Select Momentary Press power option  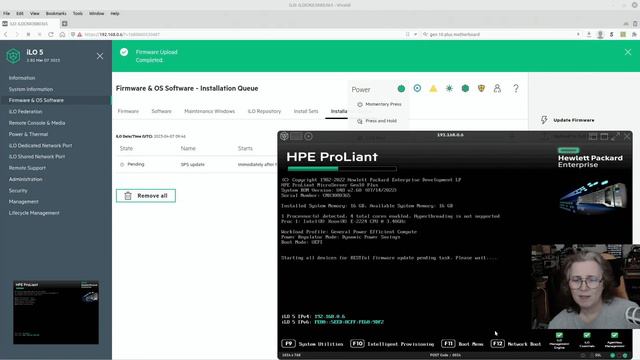379,104
